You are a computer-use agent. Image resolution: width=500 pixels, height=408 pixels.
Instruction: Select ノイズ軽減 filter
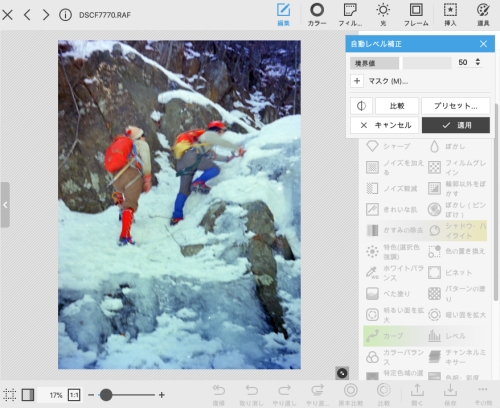[392, 189]
